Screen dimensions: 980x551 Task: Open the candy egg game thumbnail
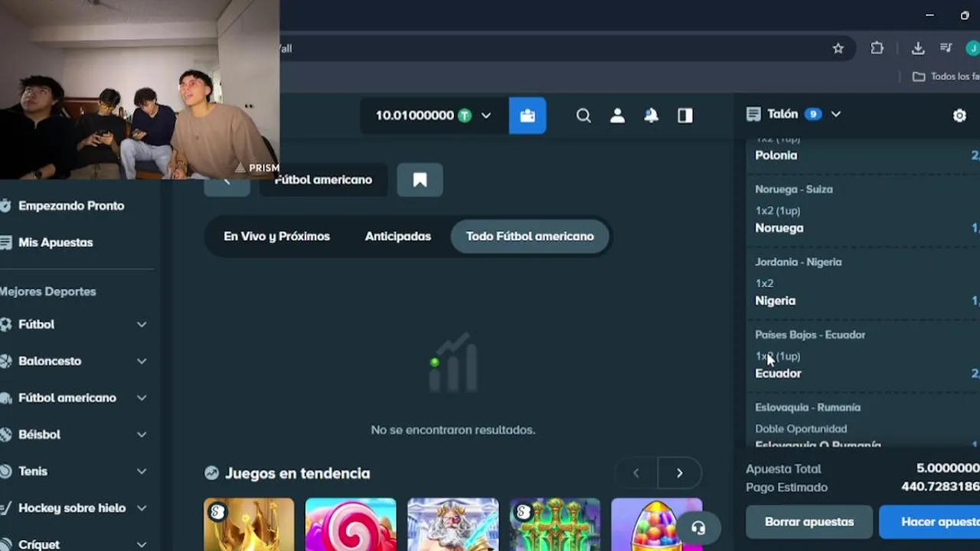[x=656, y=524]
